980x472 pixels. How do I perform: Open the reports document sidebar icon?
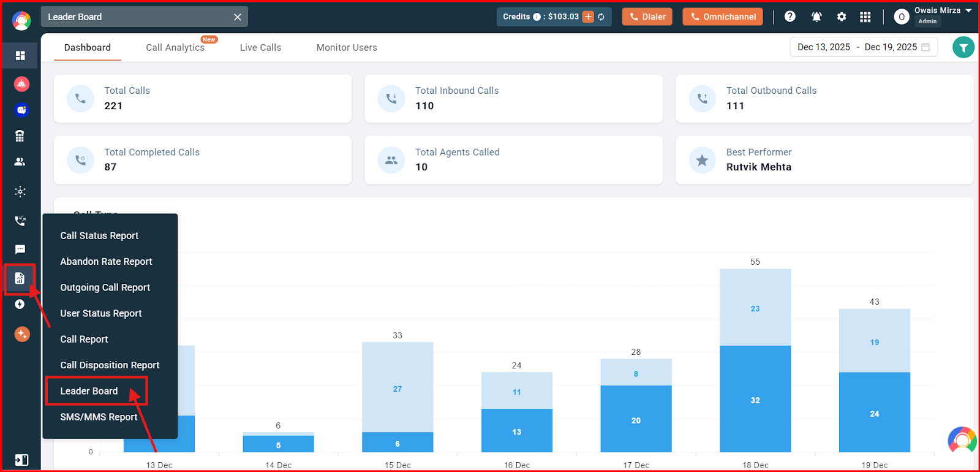[x=20, y=279]
